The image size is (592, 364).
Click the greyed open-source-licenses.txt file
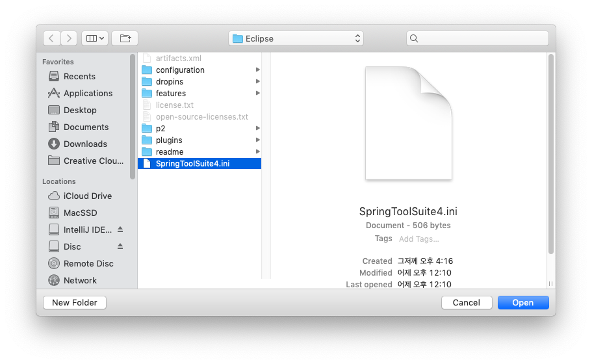click(x=199, y=117)
